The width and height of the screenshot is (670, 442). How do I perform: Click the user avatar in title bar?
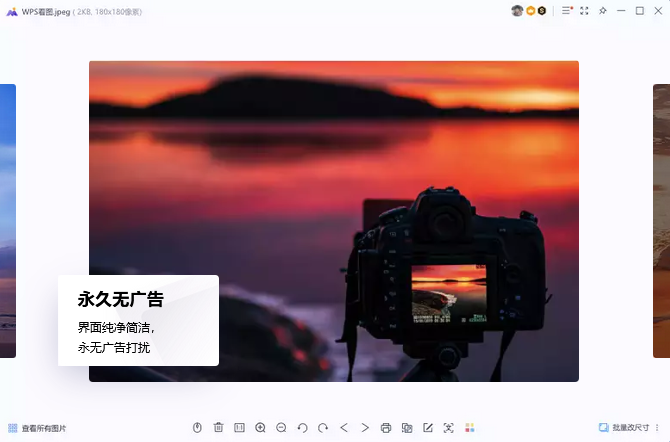[517, 11]
